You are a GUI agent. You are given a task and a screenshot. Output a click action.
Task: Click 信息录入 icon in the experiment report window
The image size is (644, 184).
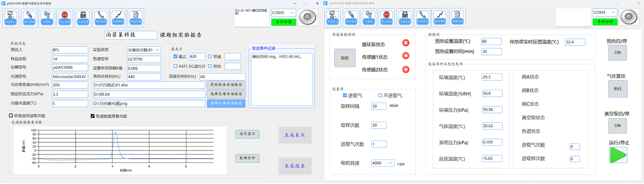(11, 18)
